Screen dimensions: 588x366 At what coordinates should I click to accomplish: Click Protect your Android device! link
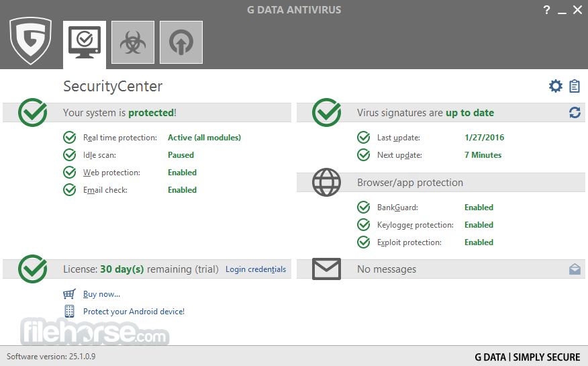134,311
